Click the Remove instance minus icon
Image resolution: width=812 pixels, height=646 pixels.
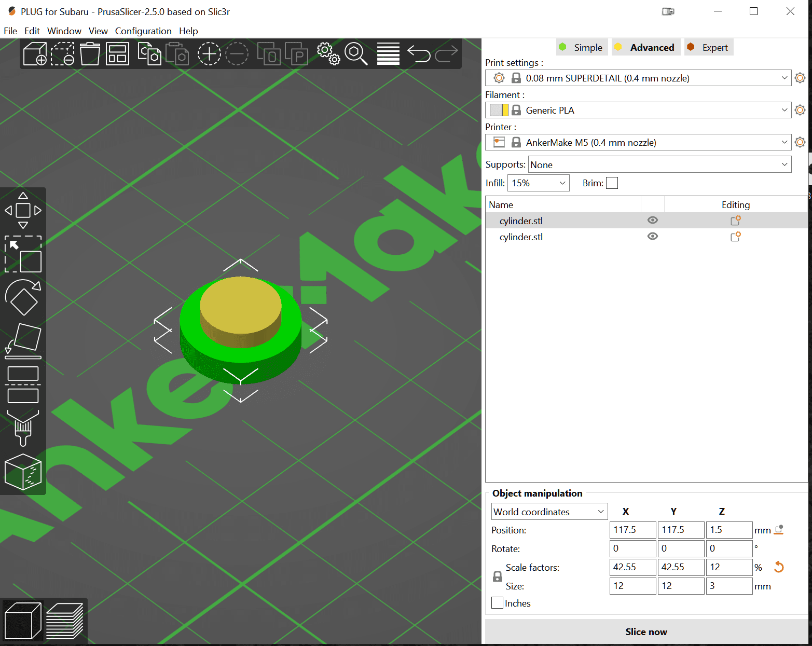click(237, 53)
